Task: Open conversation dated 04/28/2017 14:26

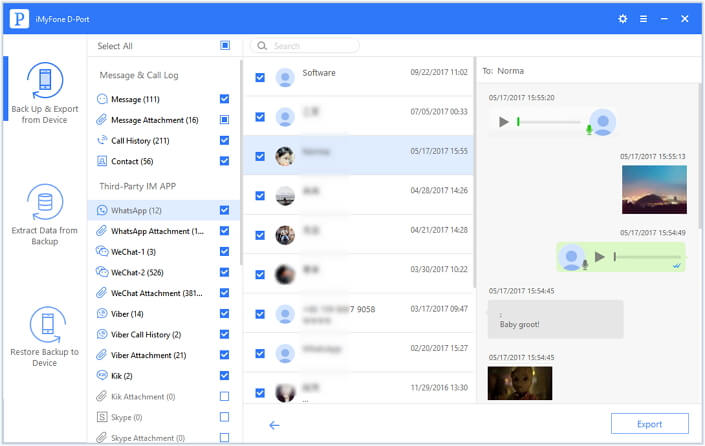Action: (x=358, y=195)
